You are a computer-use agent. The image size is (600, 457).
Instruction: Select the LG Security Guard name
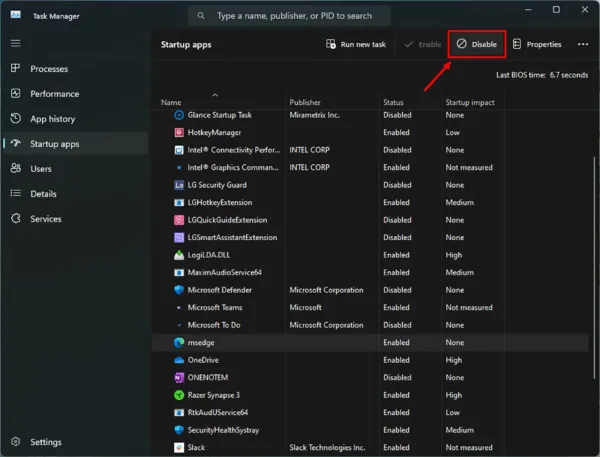point(217,185)
